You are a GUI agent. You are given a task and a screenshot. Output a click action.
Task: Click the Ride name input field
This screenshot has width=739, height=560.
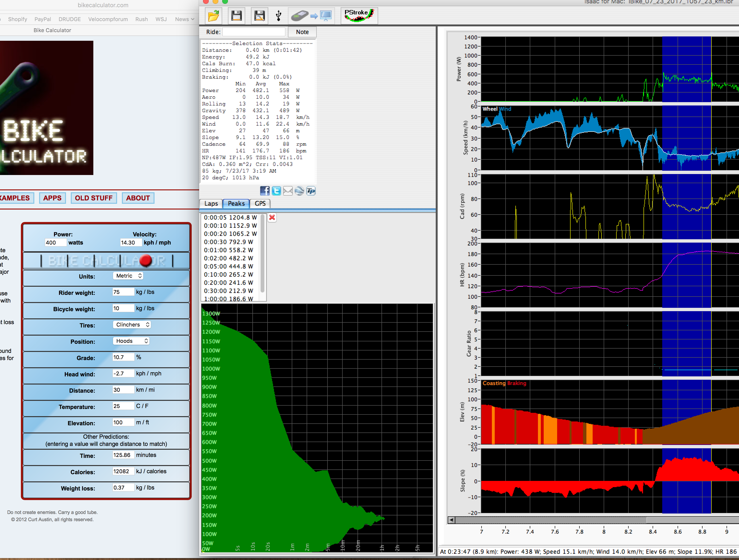click(x=254, y=32)
